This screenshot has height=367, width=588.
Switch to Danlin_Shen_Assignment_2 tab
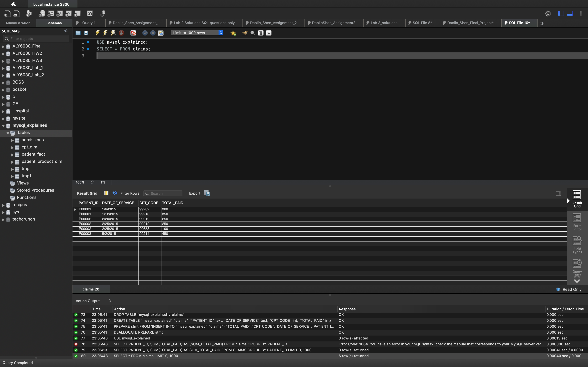coord(273,23)
